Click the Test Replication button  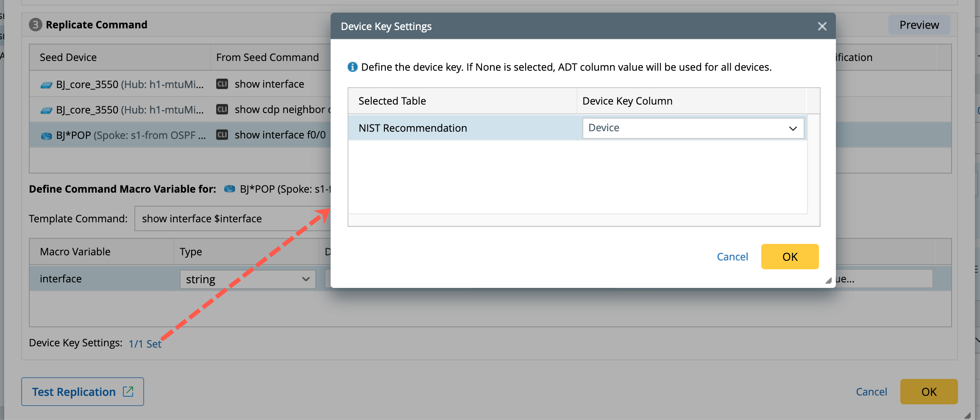(74, 392)
